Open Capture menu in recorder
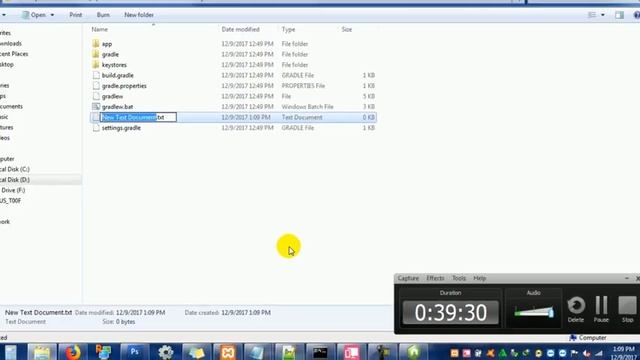 [x=408, y=278]
